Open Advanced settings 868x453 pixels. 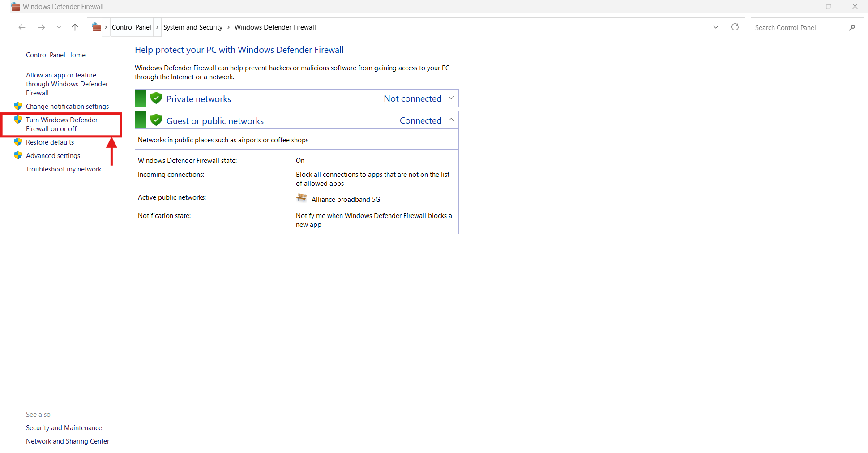coord(53,156)
